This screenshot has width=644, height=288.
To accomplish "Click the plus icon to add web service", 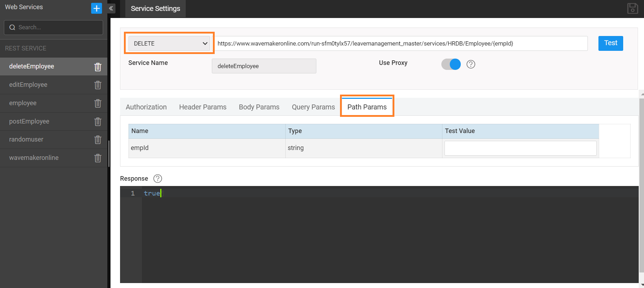I will pyautogui.click(x=96, y=8).
